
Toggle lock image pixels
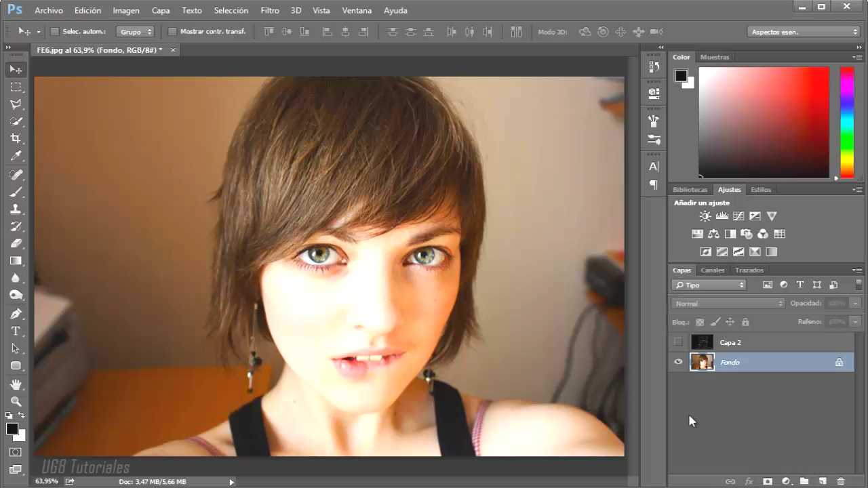(x=715, y=322)
